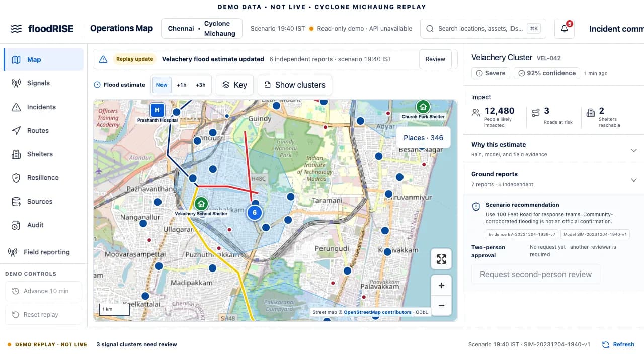Click the Velachery Cluster title
Viewport: 644px width, 362px height.
(x=502, y=57)
